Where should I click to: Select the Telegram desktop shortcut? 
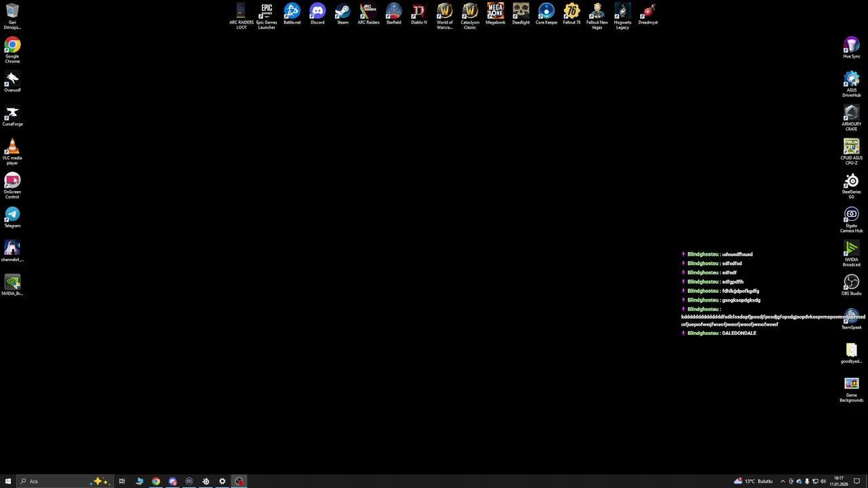(12, 218)
